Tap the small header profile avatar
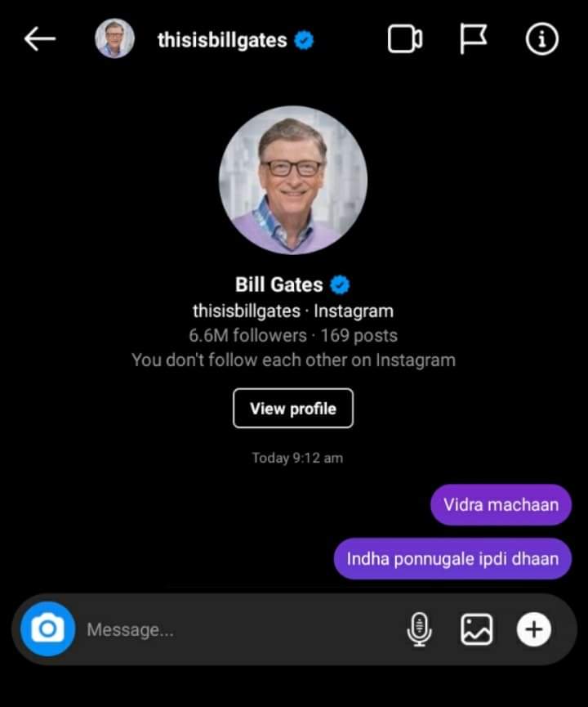The width and height of the screenshot is (588, 707). 114,38
